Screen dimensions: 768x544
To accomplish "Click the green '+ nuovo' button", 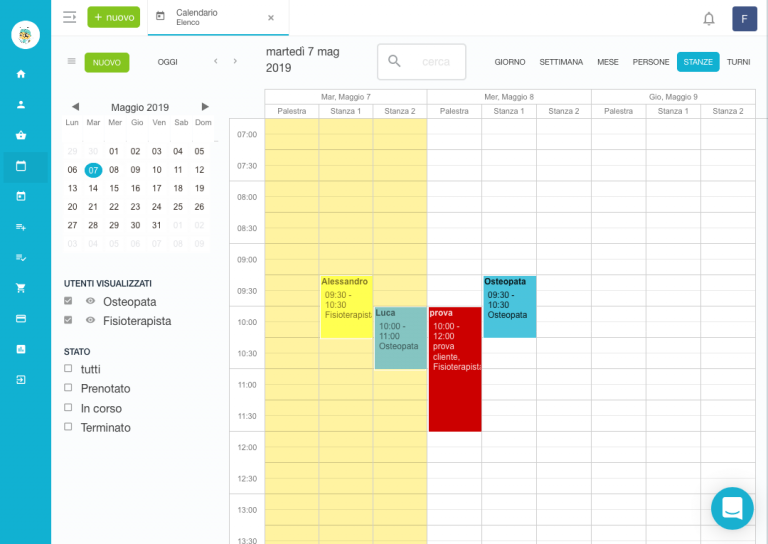I will click(x=114, y=17).
